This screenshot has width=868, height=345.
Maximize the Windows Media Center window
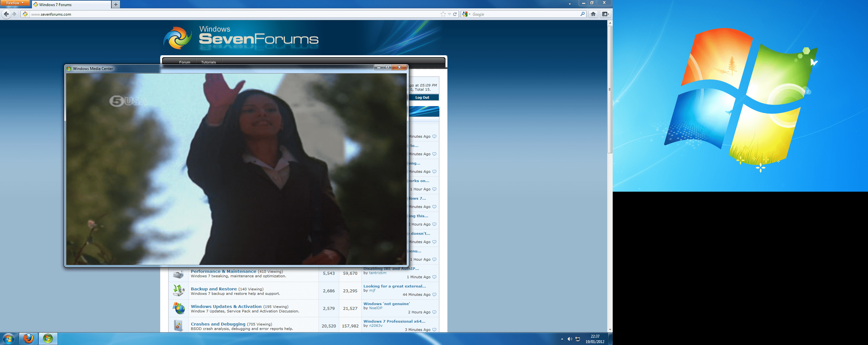coord(387,67)
